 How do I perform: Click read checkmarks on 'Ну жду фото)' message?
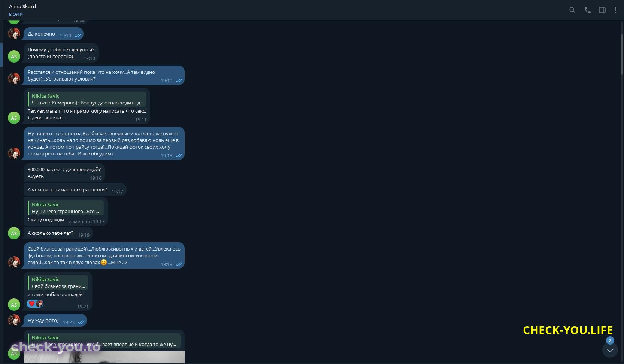click(81, 322)
